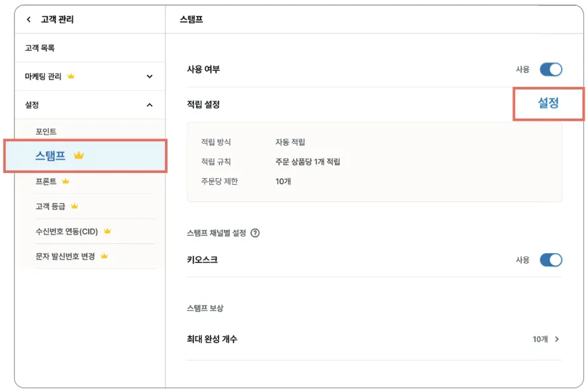Click the 설정 link for 적립 설정

tap(548, 103)
